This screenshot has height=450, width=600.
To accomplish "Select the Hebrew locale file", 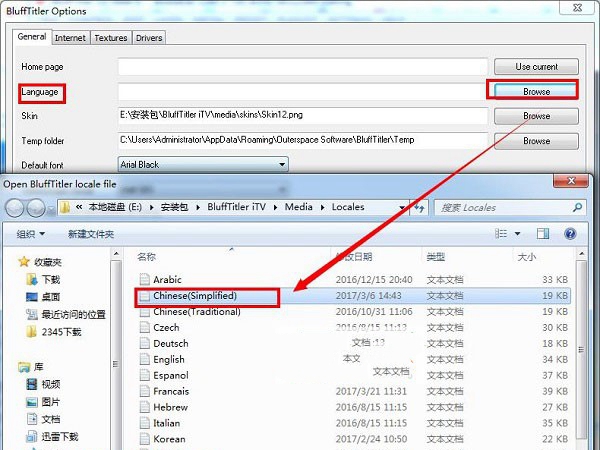I will pyautogui.click(x=353, y=408).
